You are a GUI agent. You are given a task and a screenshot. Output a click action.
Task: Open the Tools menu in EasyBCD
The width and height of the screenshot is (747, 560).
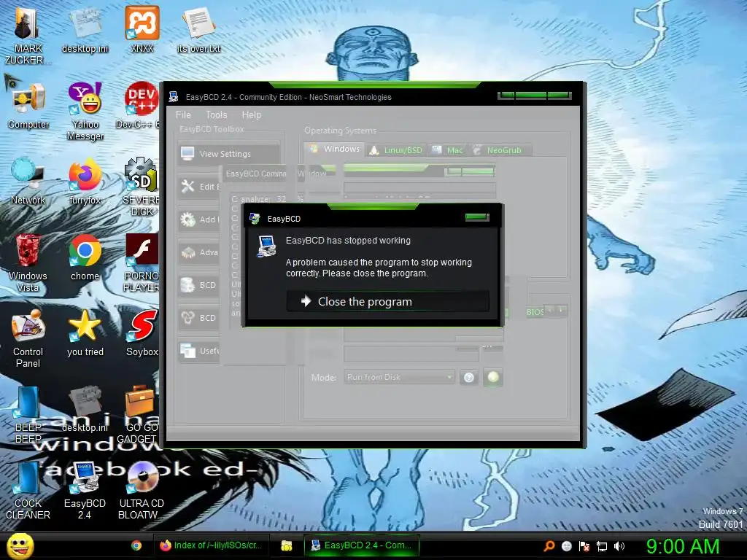pyautogui.click(x=216, y=114)
